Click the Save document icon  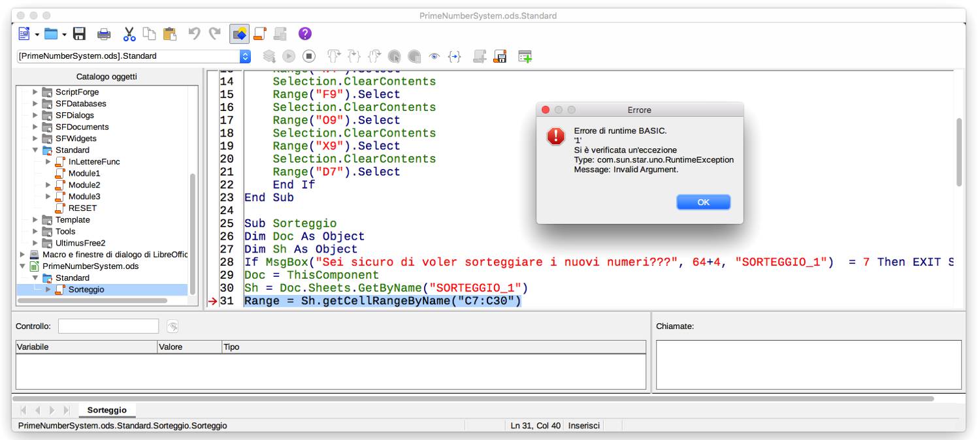tap(80, 33)
